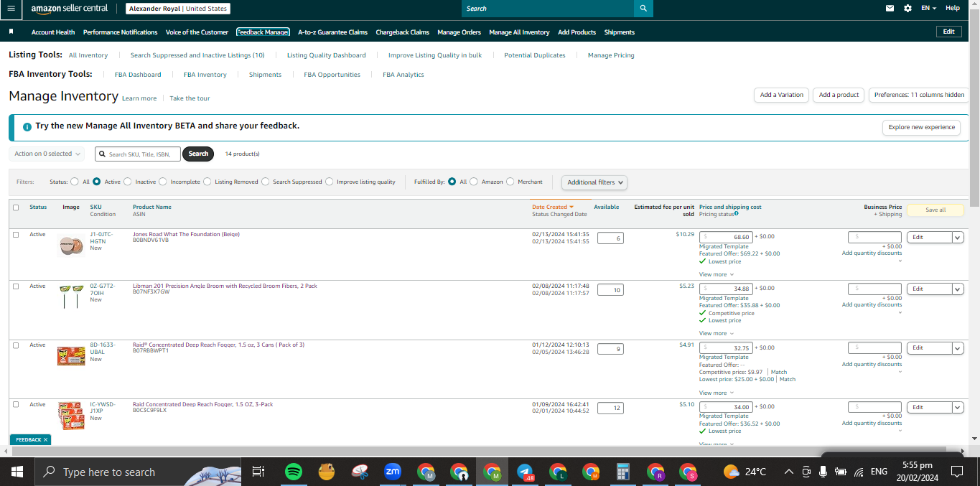The image size is (980, 486).
Task: Expand View more under Libman broom pricing
Action: [x=716, y=333]
